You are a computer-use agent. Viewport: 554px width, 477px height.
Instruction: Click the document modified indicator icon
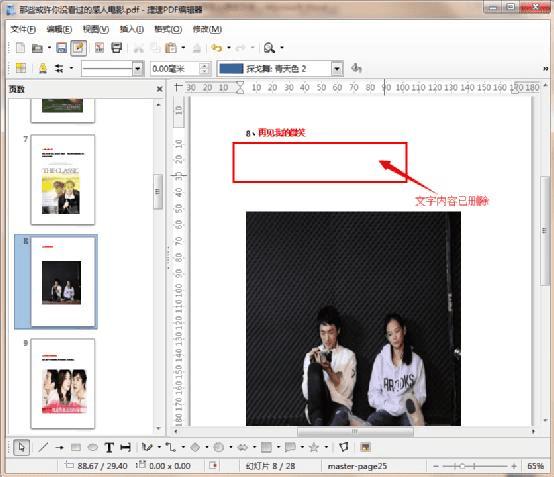(x=213, y=465)
